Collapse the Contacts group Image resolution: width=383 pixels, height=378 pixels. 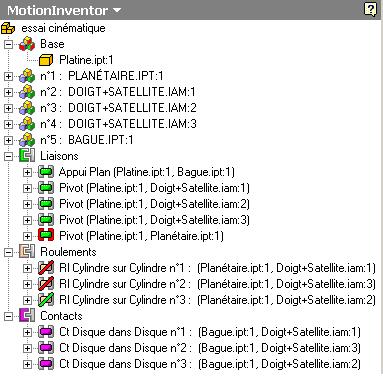(x=8, y=316)
